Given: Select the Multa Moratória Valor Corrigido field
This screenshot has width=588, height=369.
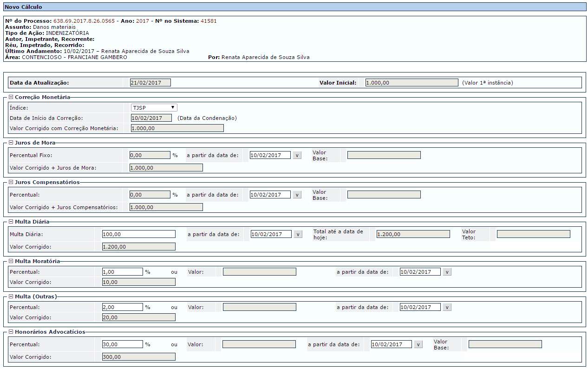Looking at the screenshot, I should tap(139, 282).
